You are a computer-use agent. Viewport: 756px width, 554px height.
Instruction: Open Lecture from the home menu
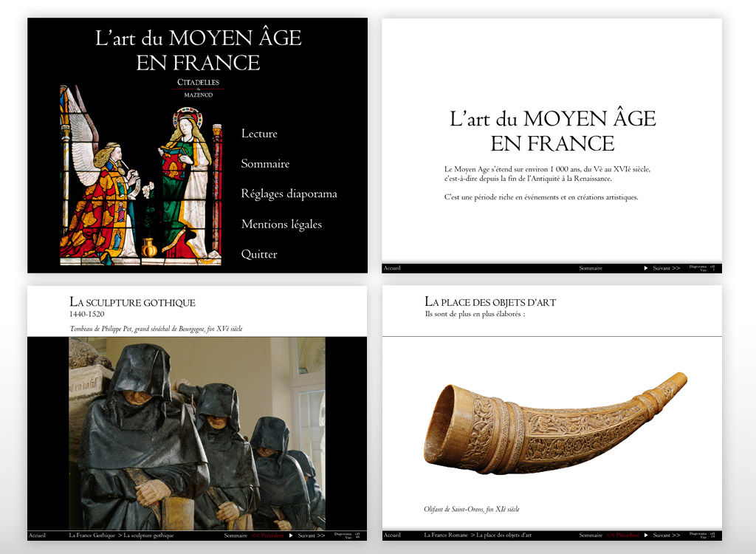click(259, 134)
